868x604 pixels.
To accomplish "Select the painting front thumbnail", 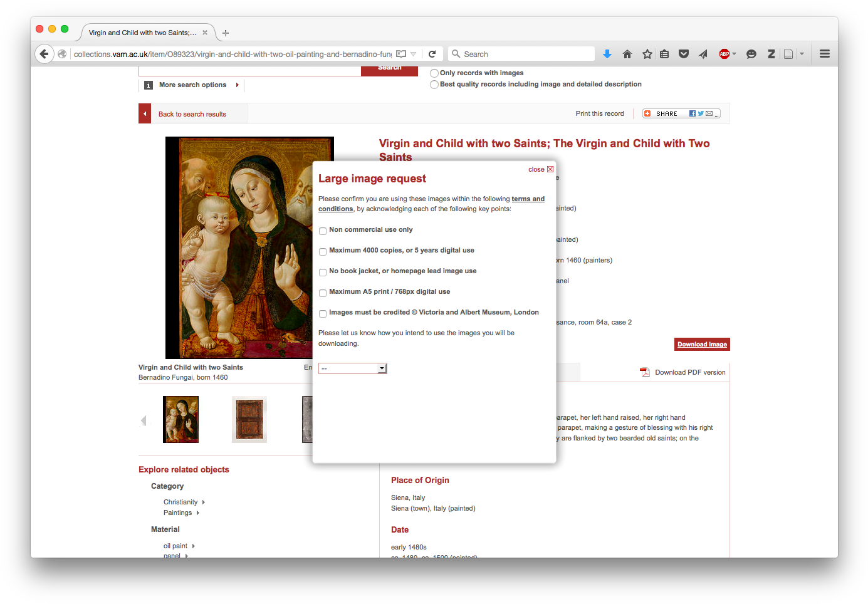I will pos(180,419).
